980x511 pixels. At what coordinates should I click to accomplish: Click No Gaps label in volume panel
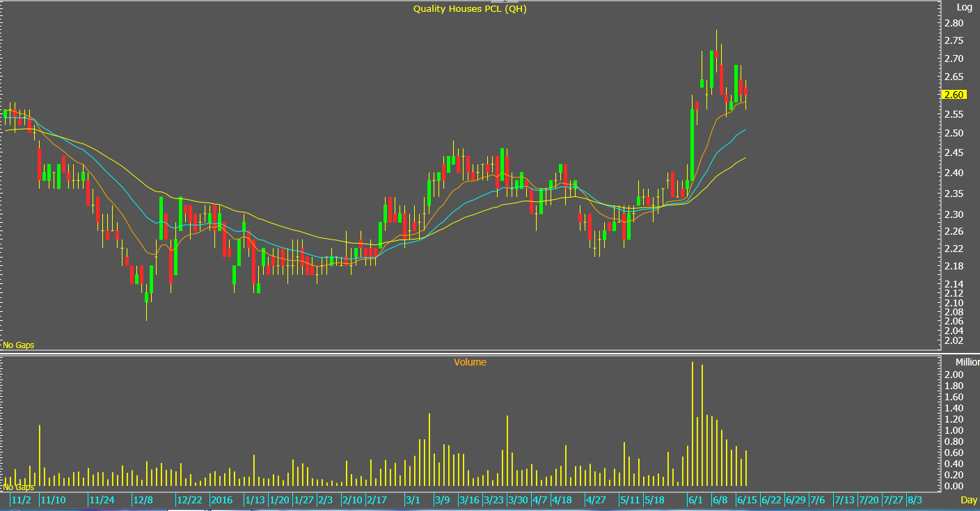click(x=19, y=487)
